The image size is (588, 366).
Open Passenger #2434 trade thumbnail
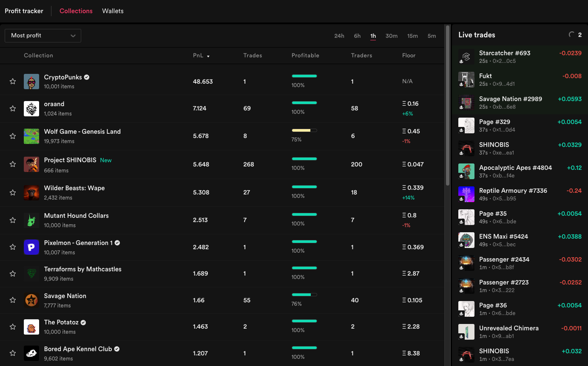pyautogui.click(x=466, y=263)
